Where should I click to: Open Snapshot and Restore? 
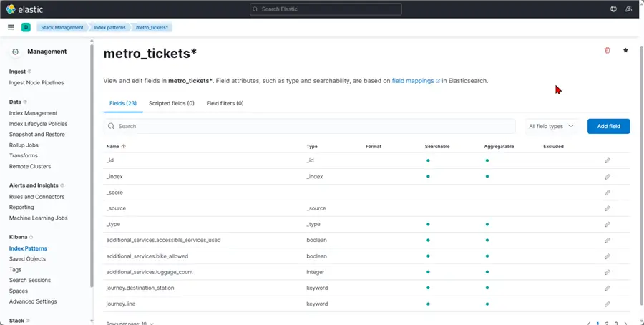pyautogui.click(x=37, y=135)
